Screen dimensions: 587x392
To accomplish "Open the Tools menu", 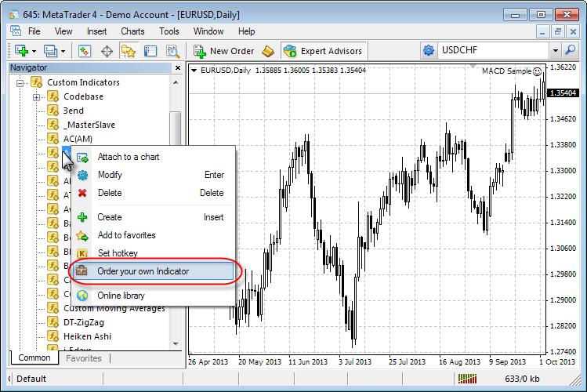I will pyautogui.click(x=168, y=31).
